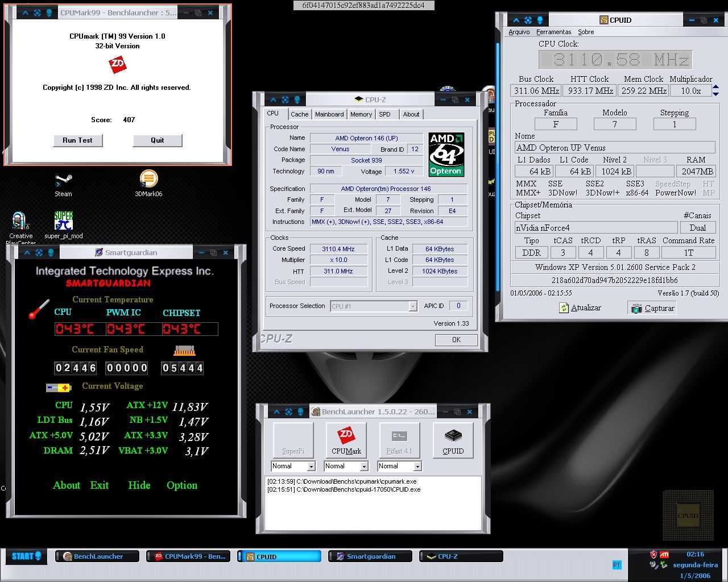Click the Pifast 4.1 console icon button
The image size is (728, 582).
click(x=399, y=440)
